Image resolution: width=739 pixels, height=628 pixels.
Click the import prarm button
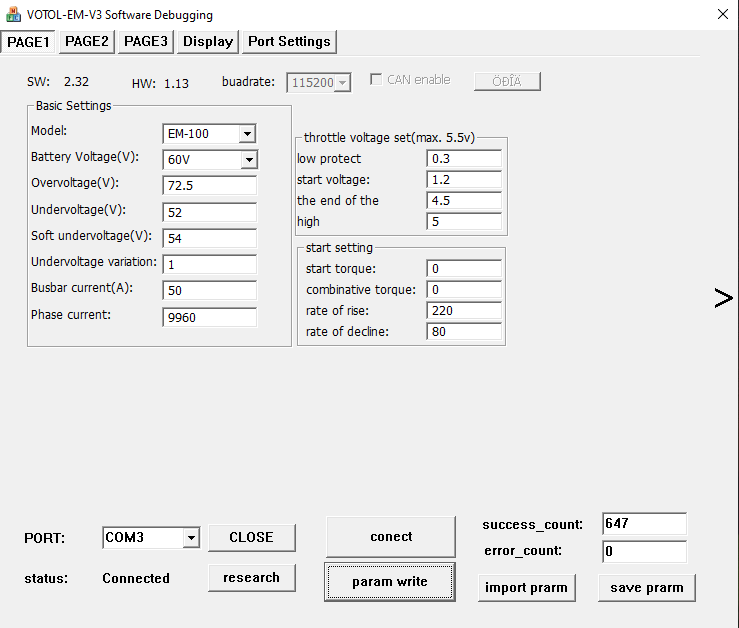point(526,587)
